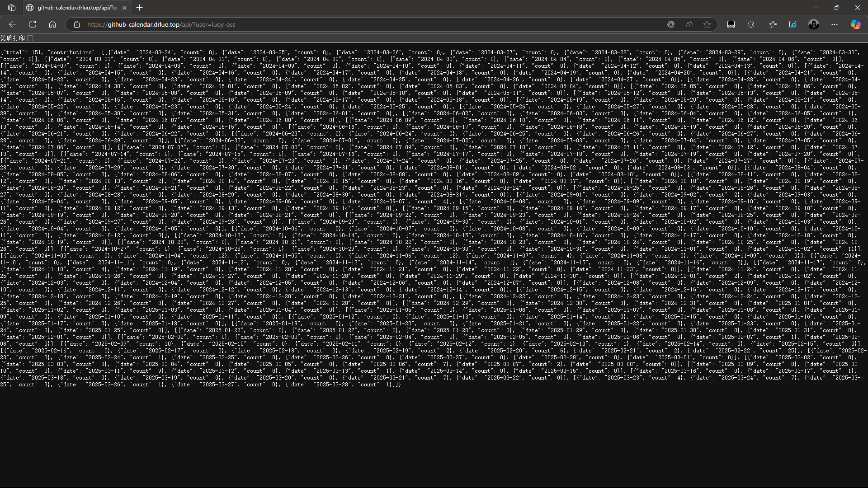
Task: Open the browser home page
Action: 52,24
